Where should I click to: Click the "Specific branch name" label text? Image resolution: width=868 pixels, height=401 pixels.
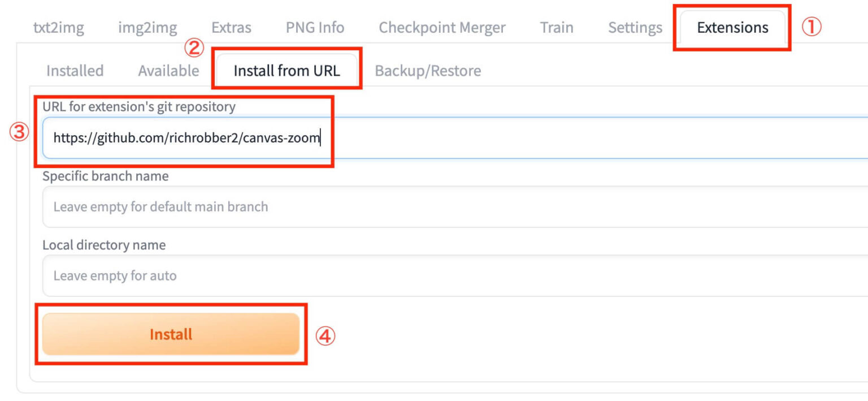coord(105,176)
